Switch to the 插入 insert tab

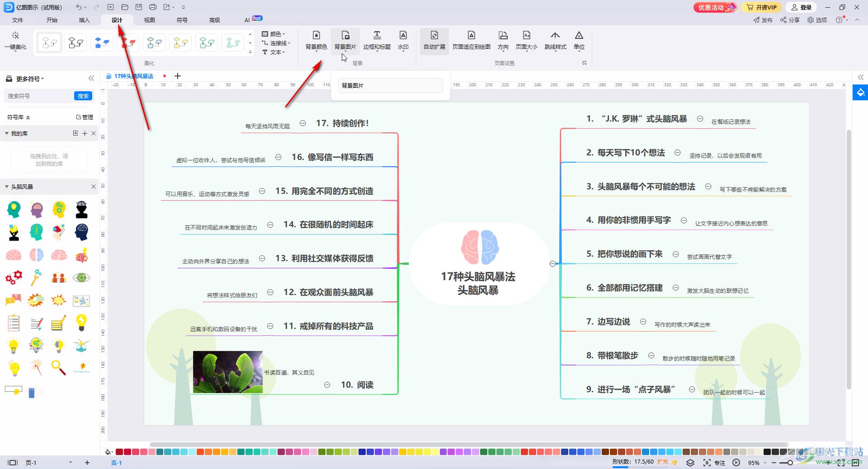point(84,20)
